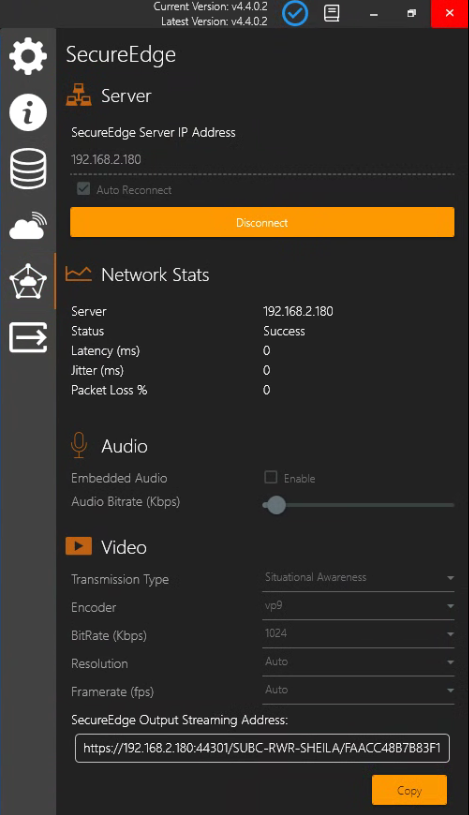This screenshot has width=469, height=815.
Task: Click the Output Streaming Address field
Action: (262, 748)
